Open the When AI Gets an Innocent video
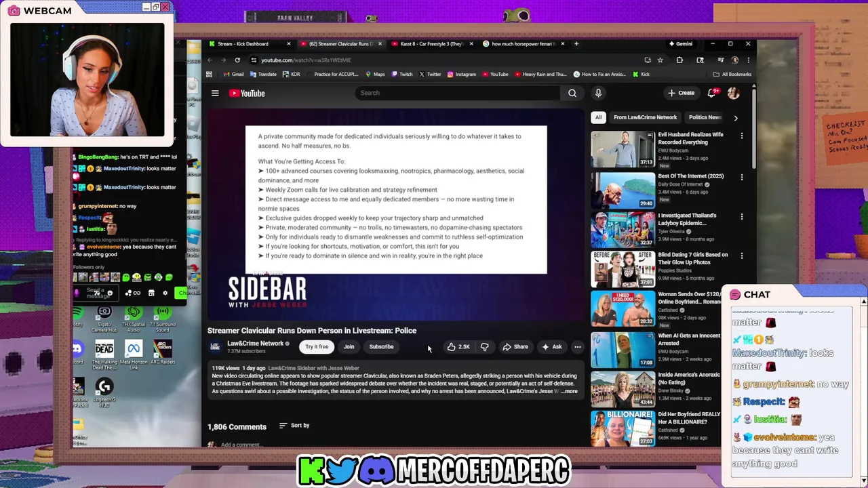 coord(623,348)
